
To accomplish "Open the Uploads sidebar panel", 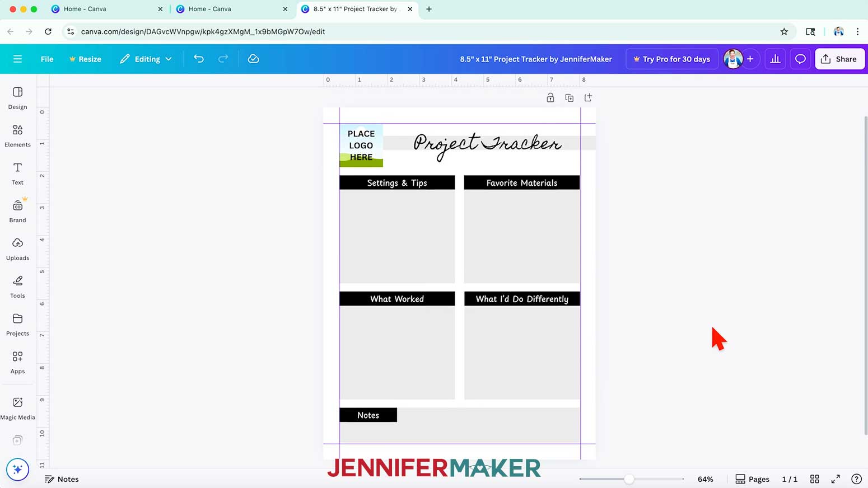I will click(17, 249).
